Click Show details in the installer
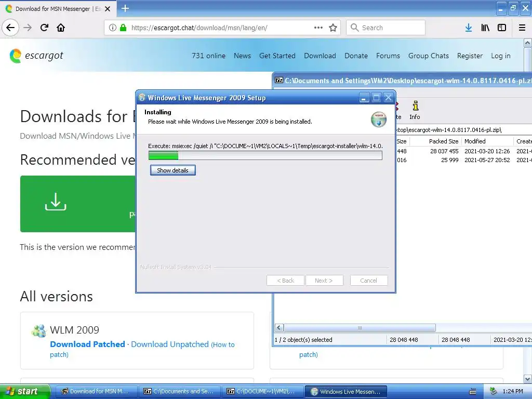Viewport: 532px width, 399px height. pos(172,170)
